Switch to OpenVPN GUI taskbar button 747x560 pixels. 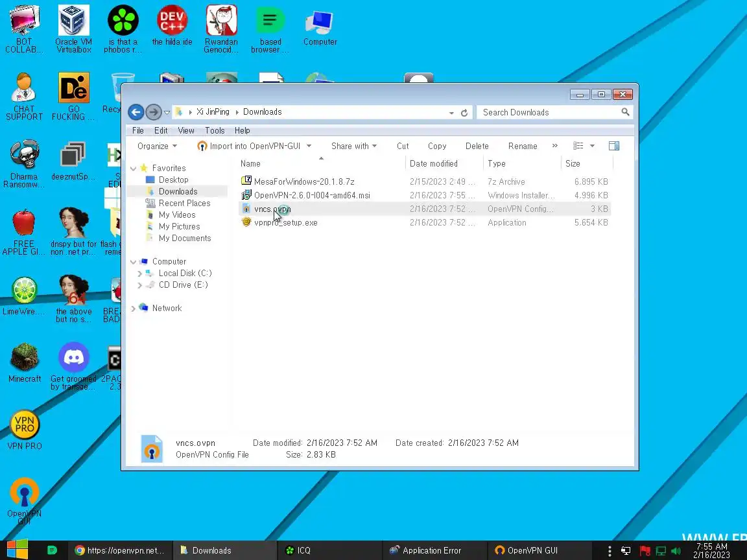click(x=538, y=550)
